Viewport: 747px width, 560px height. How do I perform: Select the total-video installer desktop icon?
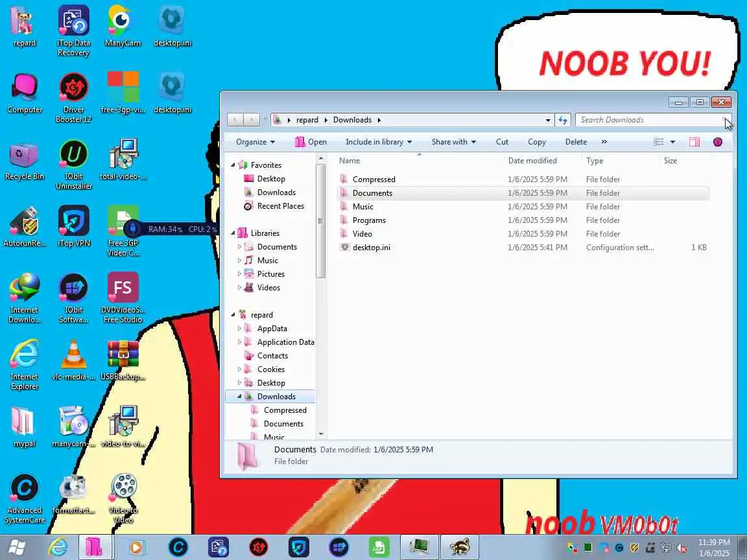(123, 159)
